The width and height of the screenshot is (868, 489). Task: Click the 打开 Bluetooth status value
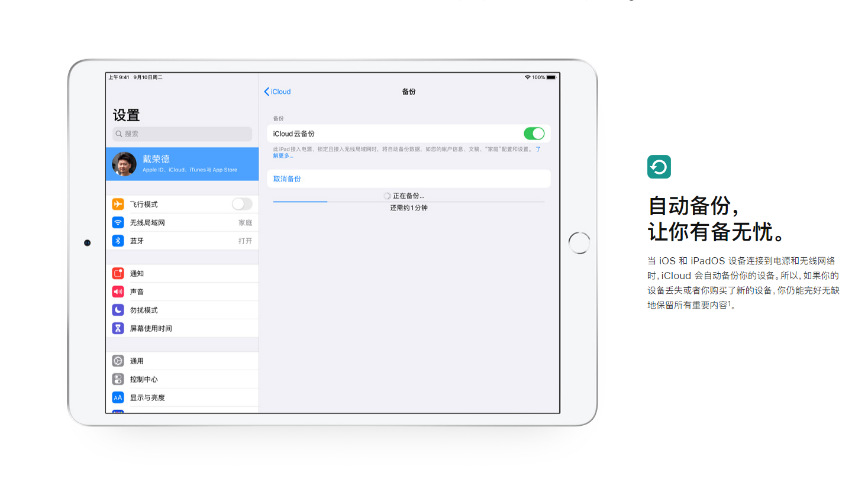click(245, 241)
